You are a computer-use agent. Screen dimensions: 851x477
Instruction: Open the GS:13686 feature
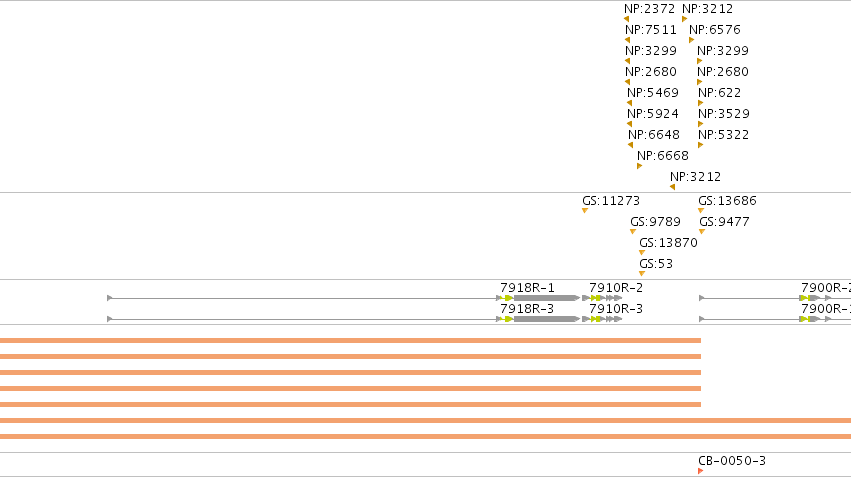click(x=727, y=201)
